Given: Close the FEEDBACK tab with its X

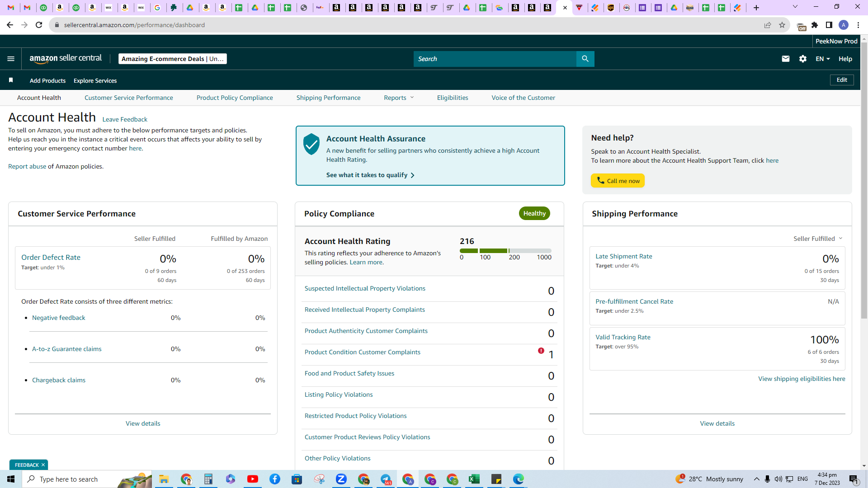Looking at the screenshot, I should [x=43, y=465].
